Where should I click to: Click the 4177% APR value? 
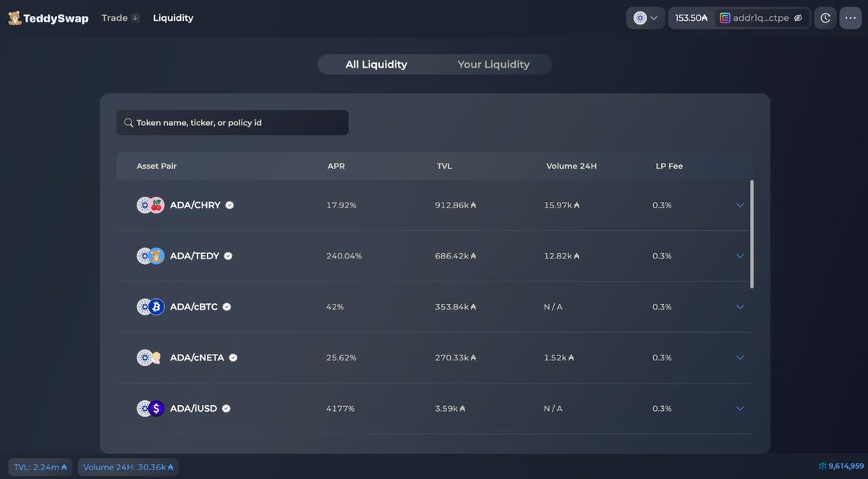(x=341, y=409)
